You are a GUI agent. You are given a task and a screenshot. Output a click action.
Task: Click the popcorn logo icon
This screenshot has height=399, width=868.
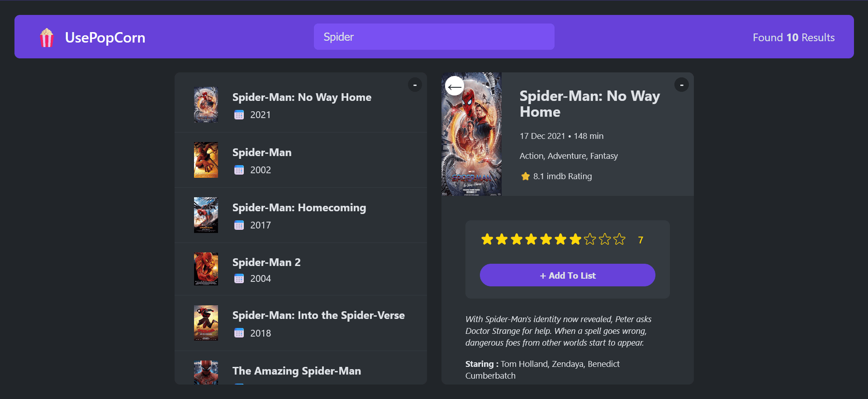pos(47,38)
